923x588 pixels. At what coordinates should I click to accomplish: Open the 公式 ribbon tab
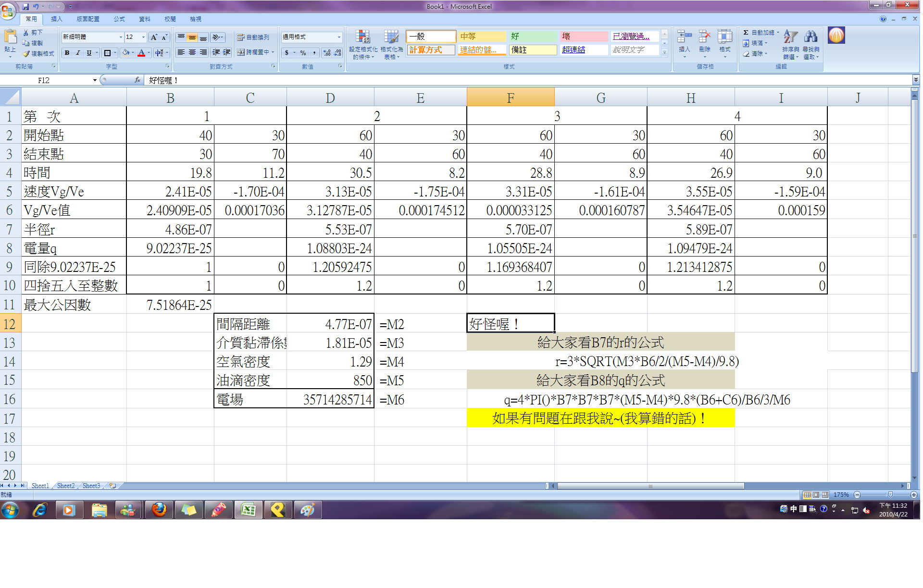point(119,19)
